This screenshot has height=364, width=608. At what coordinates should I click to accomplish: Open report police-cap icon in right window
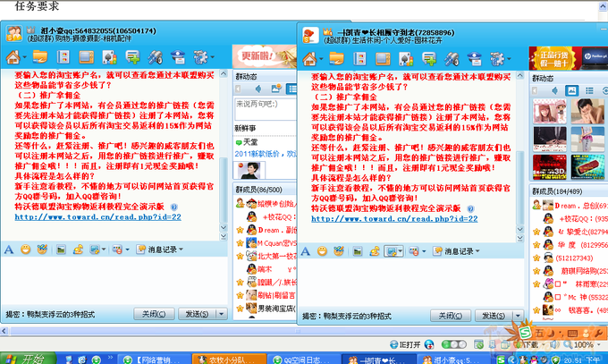[475, 59]
